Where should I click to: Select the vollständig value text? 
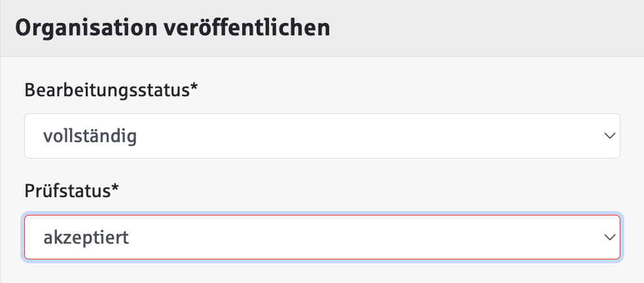pos(90,136)
